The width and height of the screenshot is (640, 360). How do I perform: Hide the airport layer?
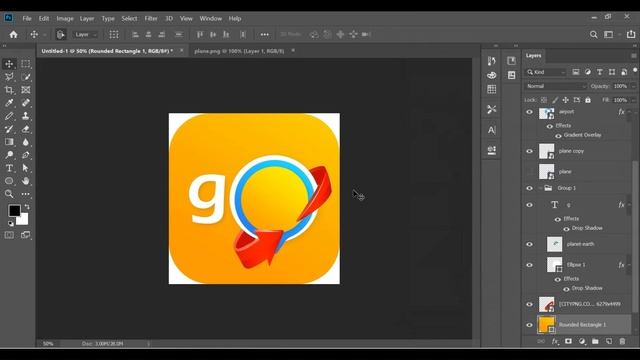pyautogui.click(x=529, y=112)
